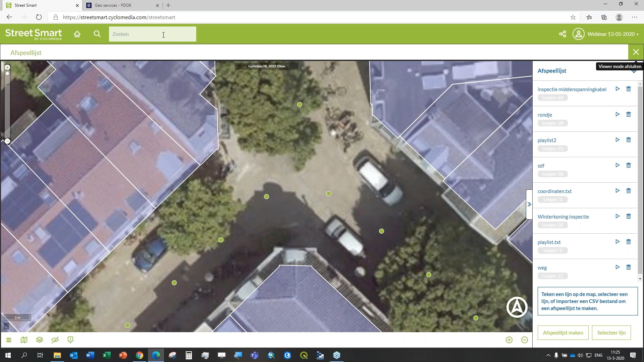Delete the playlist2 entry
This screenshot has height=362, width=644.
pos(629,140)
